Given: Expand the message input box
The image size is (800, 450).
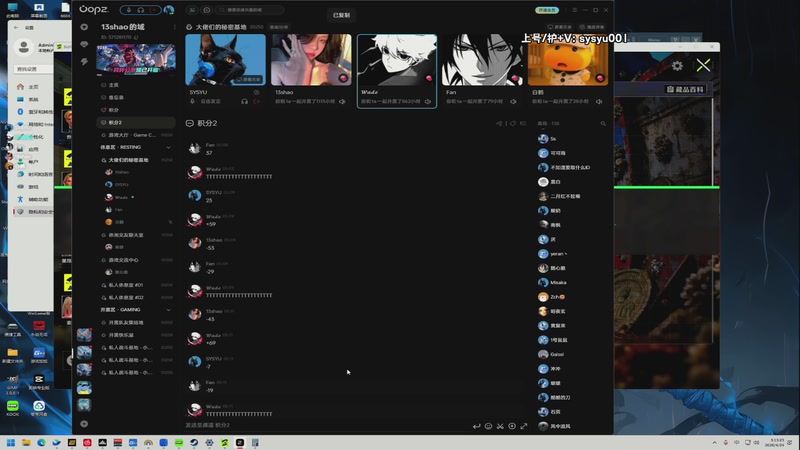Looking at the screenshot, I should pyautogui.click(x=524, y=426).
